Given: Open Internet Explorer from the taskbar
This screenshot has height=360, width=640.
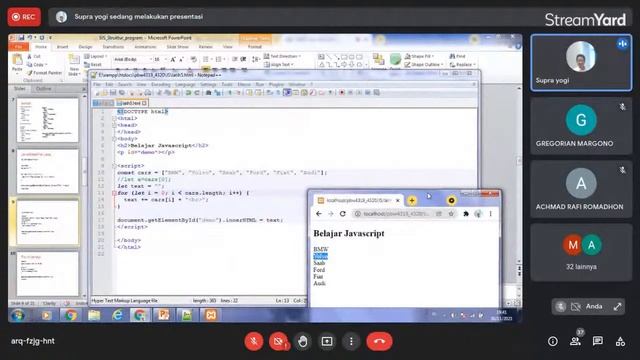Looking at the screenshot, I should (x=117, y=316).
